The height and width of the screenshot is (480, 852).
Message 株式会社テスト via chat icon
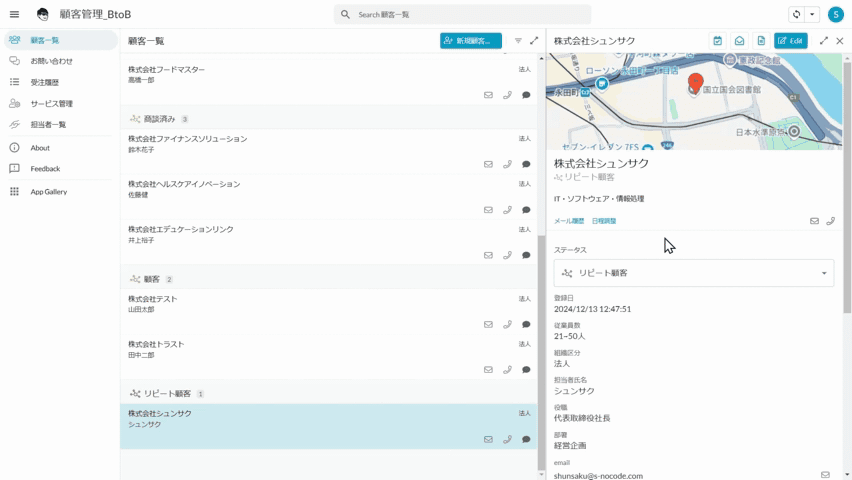(526, 325)
